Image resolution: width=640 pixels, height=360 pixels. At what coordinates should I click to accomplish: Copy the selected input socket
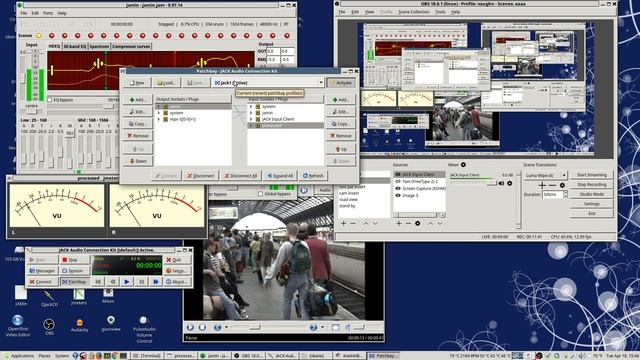(x=340, y=123)
